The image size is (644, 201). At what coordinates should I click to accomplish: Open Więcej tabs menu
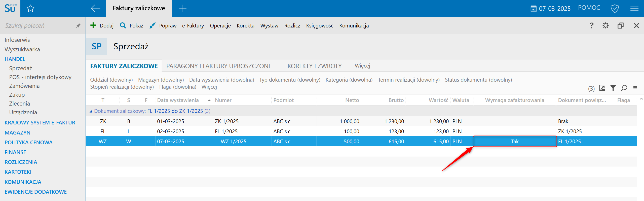click(x=362, y=66)
